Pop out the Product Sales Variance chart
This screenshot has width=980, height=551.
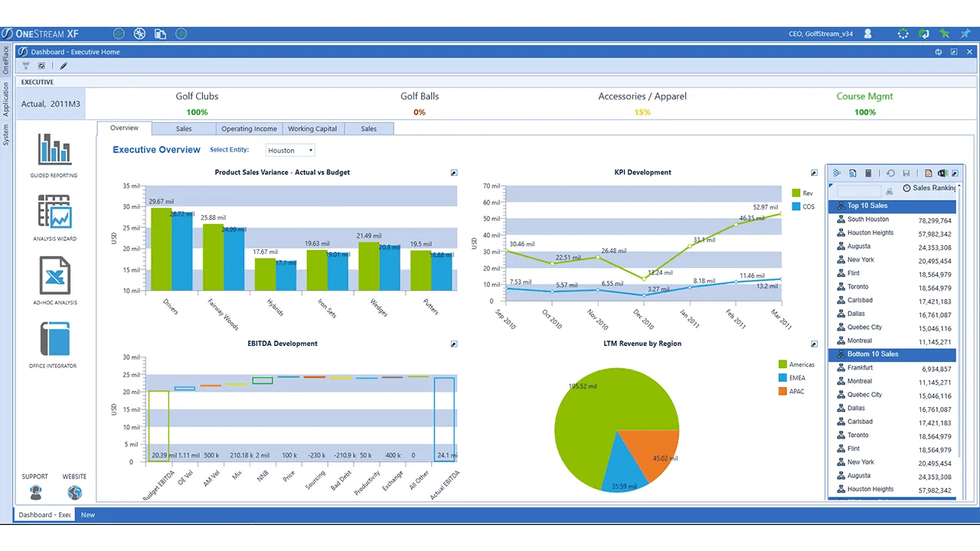(x=453, y=172)
